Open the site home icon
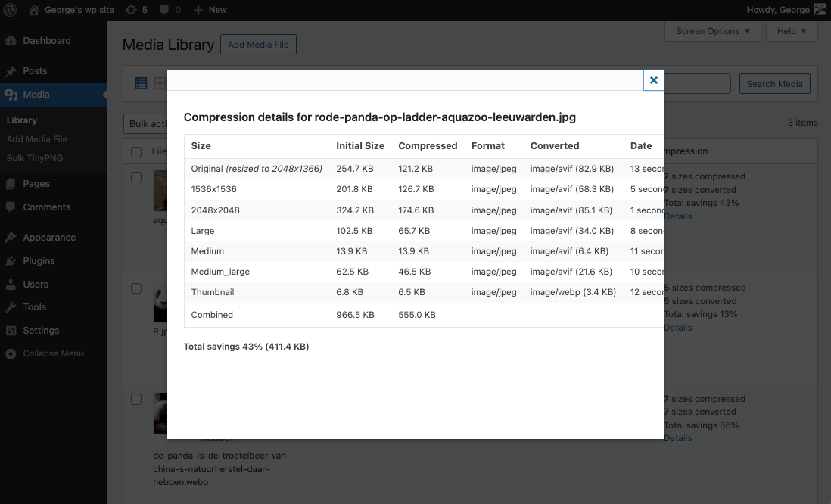This screenshot has height=504, width=831. pos(33,10)
